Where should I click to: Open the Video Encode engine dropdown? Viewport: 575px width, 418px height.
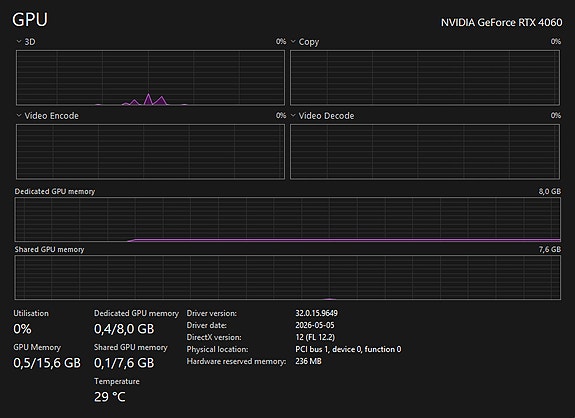[x=19, y=116]
